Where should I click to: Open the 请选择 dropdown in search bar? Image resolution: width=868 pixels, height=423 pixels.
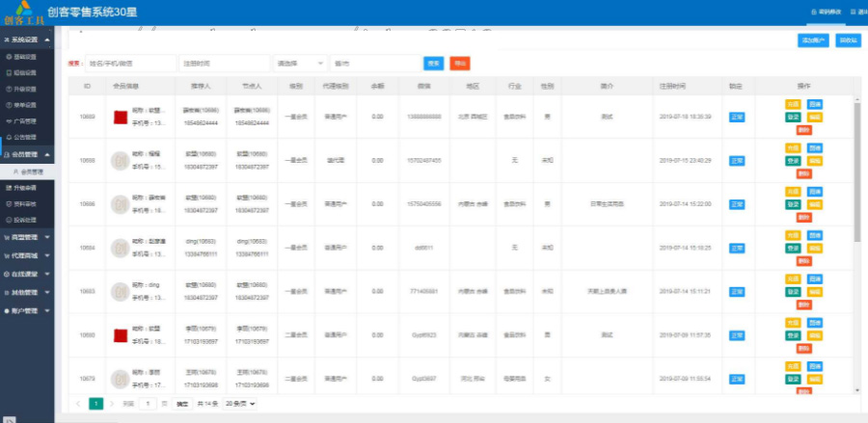point(298,63)
